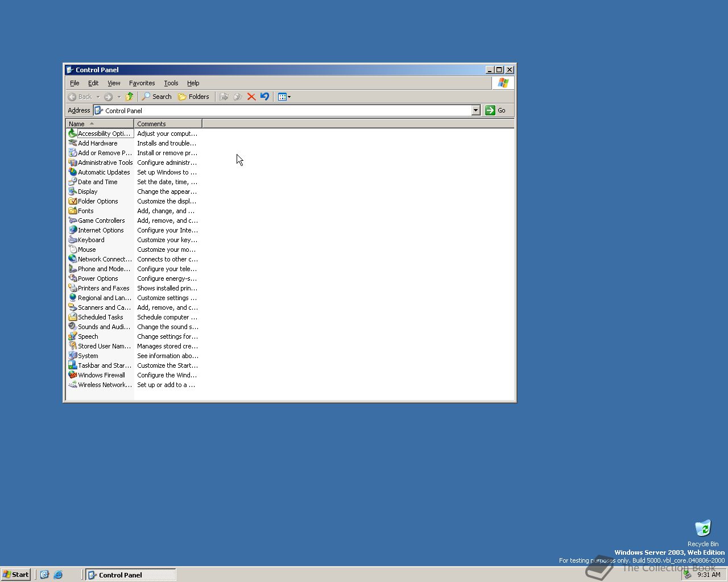The width and height of the screenshot is (728, 582).
Task: Select the Add Hardware icon
Action: (72, 143)
